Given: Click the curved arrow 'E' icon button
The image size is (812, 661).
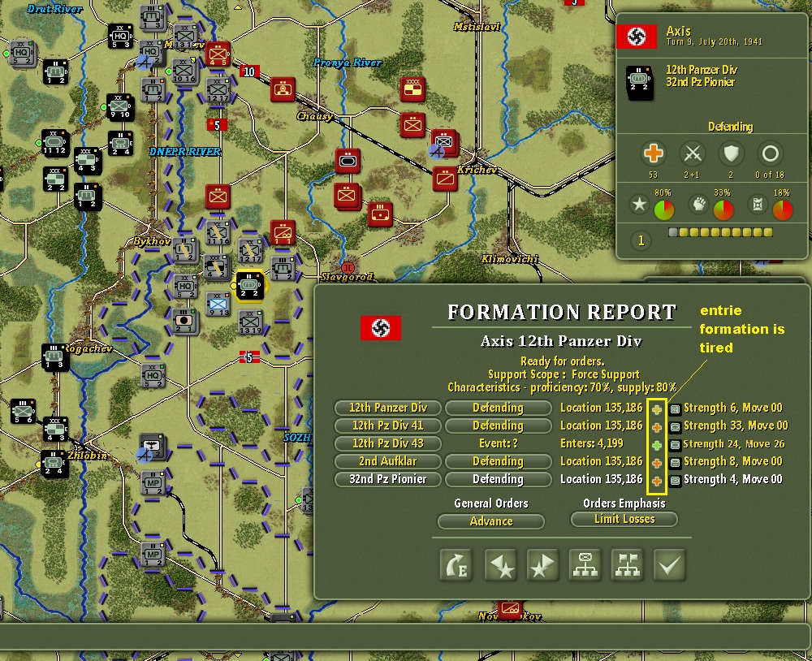Looking at the screenshot, I should point(456,565).
